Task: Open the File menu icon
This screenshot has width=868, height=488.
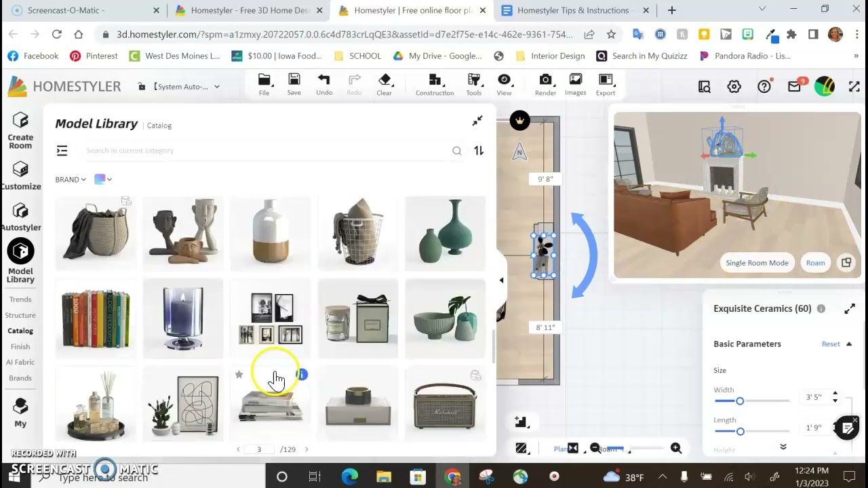Action: click(x=264, y=84)
